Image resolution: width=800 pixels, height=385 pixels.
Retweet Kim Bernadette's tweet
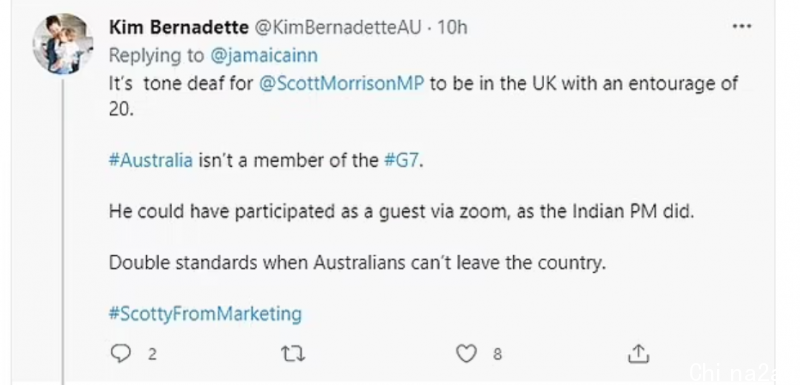(293, 353)
